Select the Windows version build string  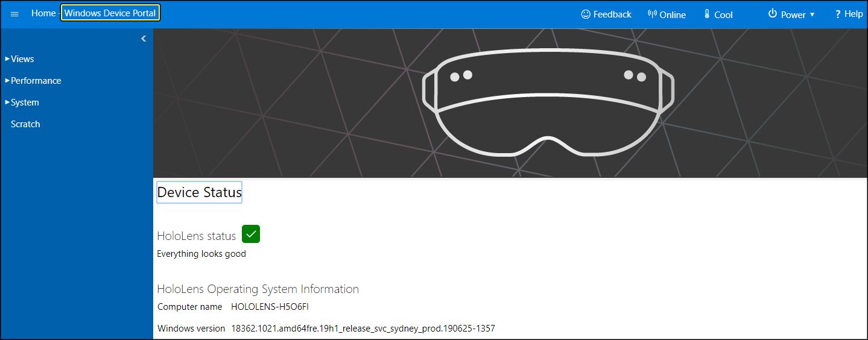pyautogui.click(x=363, y=329)
